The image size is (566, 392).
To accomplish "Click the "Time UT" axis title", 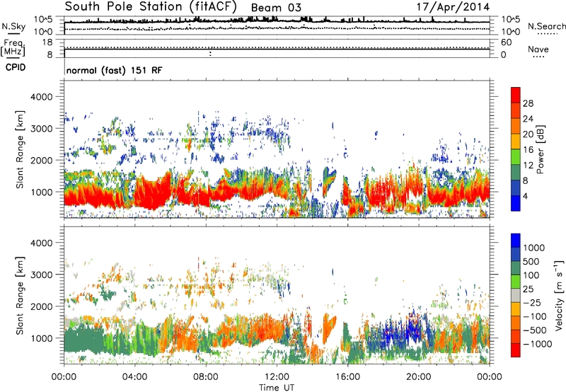I will (x=277, y=388).
